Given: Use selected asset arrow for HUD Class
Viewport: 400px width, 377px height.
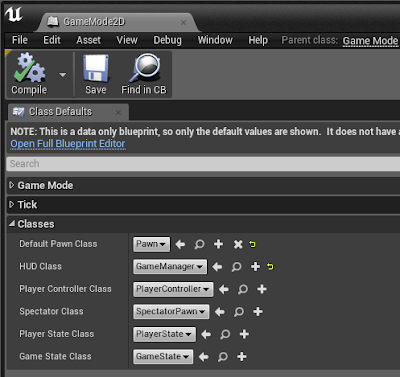Looking at the screenshot, I should (217, 267).
